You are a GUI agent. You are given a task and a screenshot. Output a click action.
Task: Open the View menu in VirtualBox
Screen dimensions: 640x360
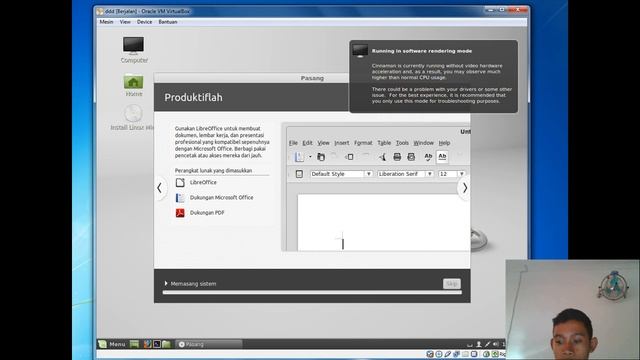pos(125,22)
